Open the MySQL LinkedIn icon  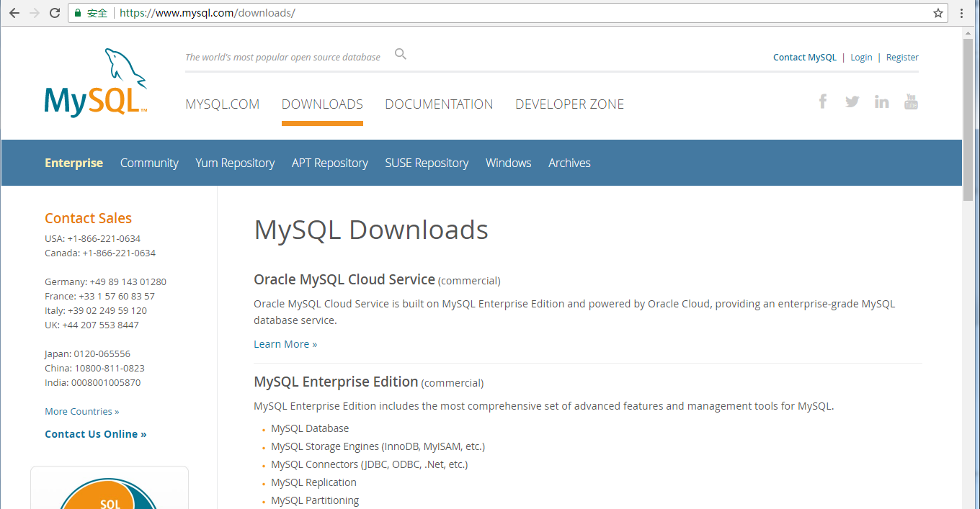[x=882, y=102]
